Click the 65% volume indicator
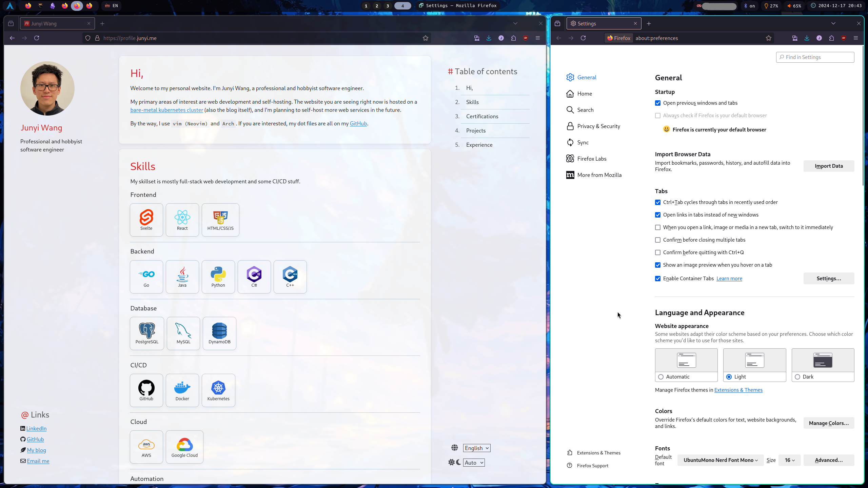This screenshot has width=868, height=488. click(x=794, y=6)
